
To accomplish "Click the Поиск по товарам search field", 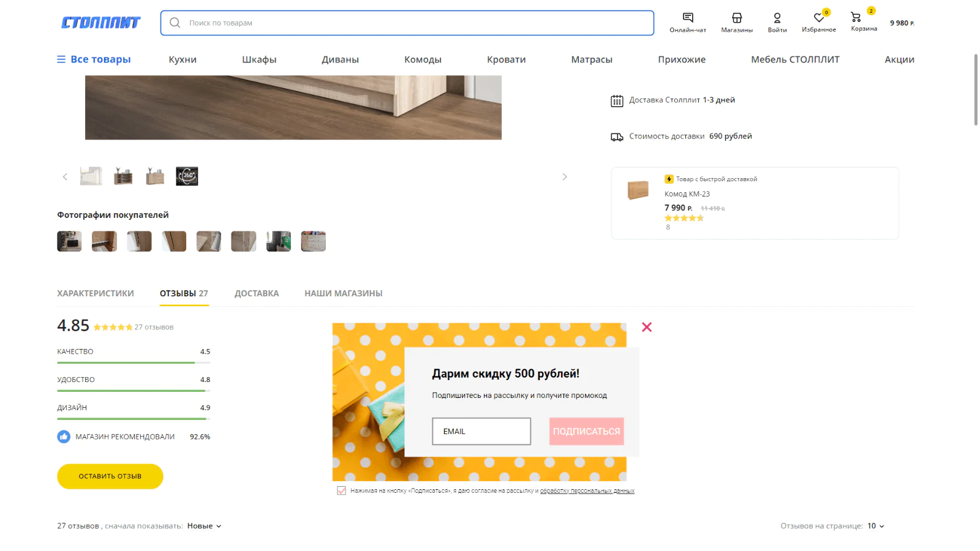I will 407,23.
